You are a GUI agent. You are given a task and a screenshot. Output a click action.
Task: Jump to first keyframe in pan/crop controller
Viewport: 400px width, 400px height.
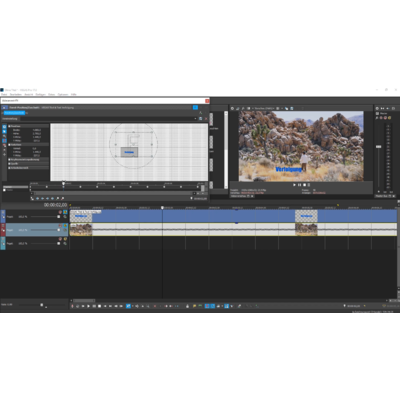[37, 198]
